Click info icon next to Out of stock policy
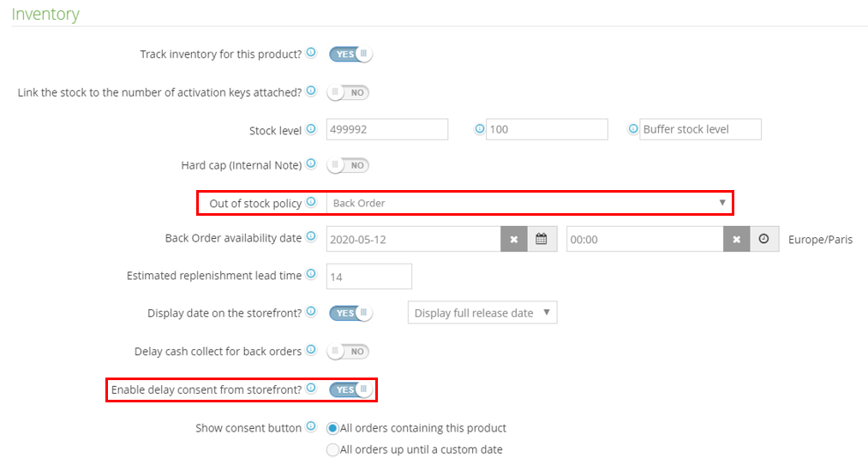This screenshot has height=464, width=868. pyautogui.click(x=311, y=203)
